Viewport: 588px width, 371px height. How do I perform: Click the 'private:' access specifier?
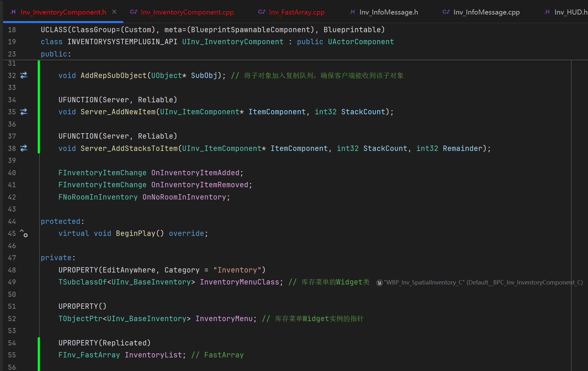tap(58, 258)
